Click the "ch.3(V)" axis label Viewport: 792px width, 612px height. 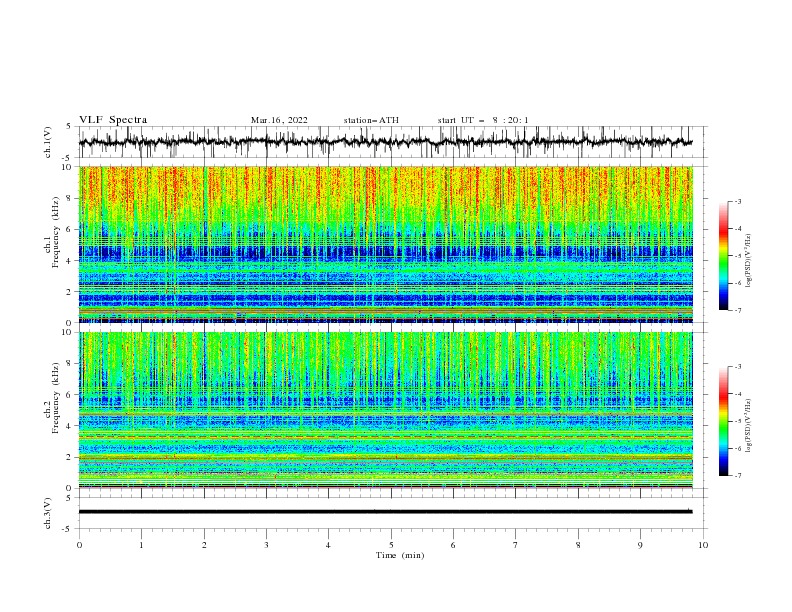[x=48, y=513]
